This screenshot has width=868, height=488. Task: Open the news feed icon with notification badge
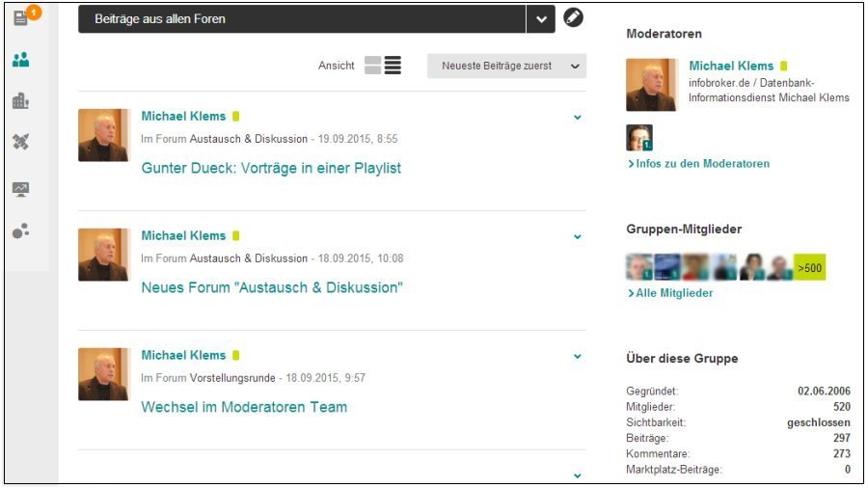click(21, 17)
